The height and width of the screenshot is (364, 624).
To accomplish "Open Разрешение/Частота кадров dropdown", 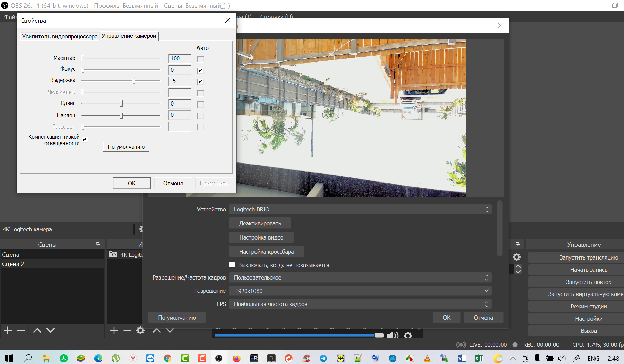I will [x=360, y=277].
